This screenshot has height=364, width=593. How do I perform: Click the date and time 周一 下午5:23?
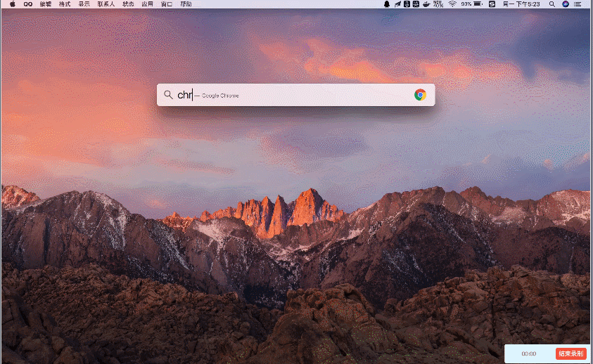pos(521,4)
